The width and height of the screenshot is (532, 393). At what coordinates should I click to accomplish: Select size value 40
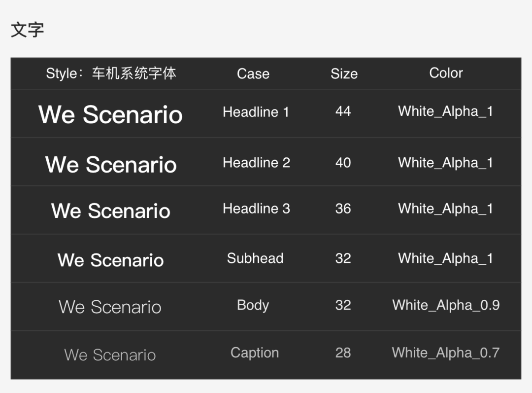(x=343, y=163)
